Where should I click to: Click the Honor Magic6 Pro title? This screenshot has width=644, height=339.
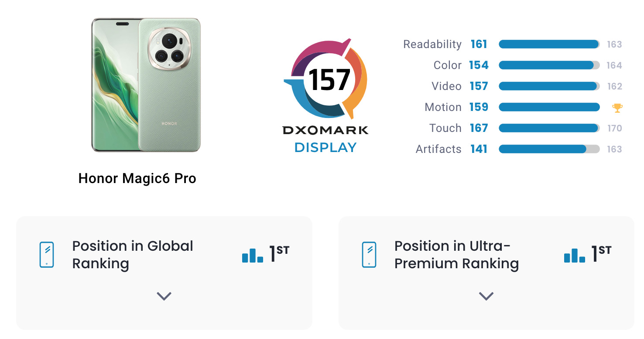(137, 178)
